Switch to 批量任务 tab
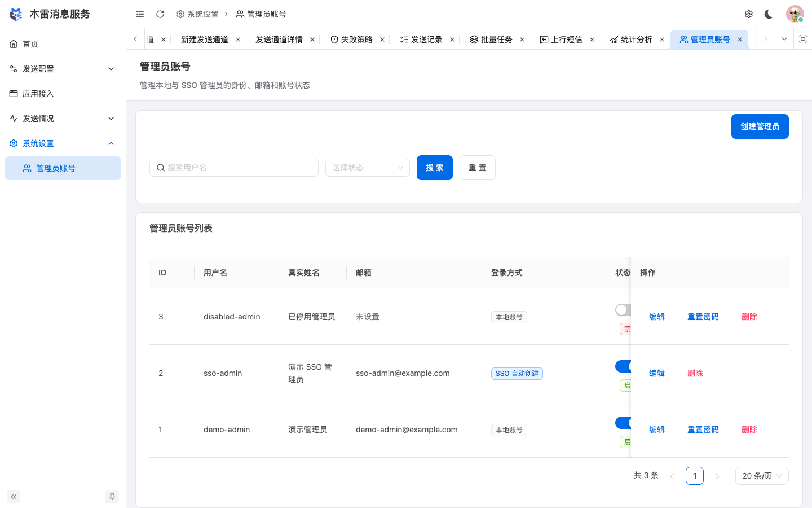 pyautogui.click(x=491, y=40)
